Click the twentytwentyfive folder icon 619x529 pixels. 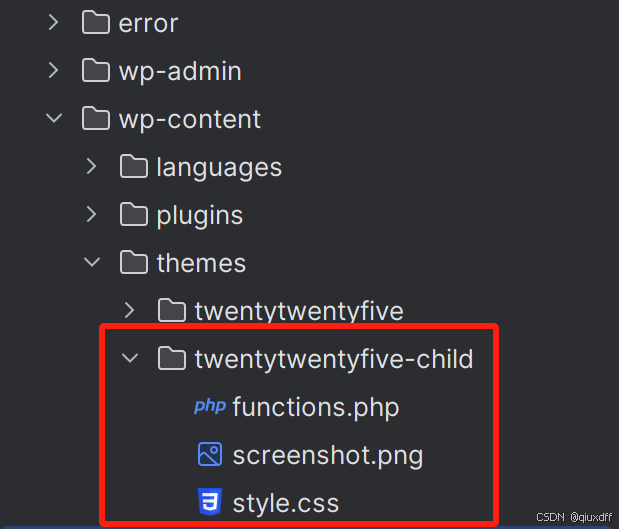pos(172,311)
